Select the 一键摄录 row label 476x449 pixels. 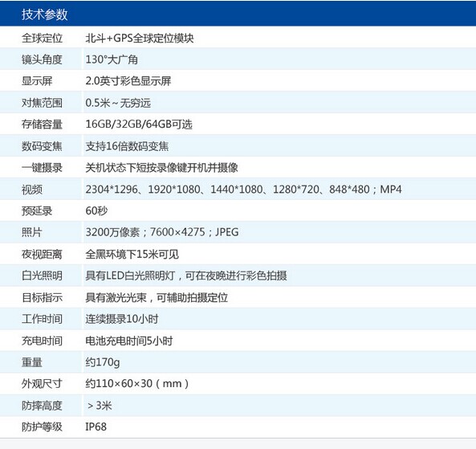[42, 167]
